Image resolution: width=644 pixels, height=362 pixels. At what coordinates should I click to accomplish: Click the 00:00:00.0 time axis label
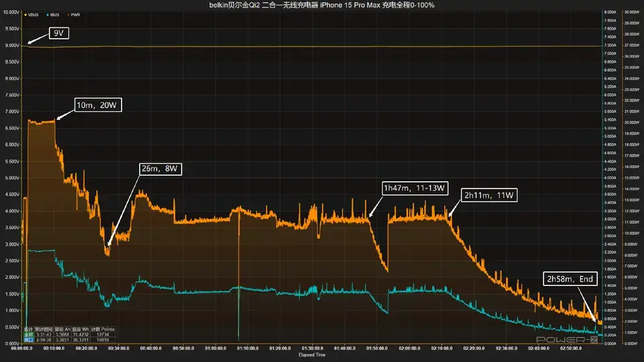21,349
